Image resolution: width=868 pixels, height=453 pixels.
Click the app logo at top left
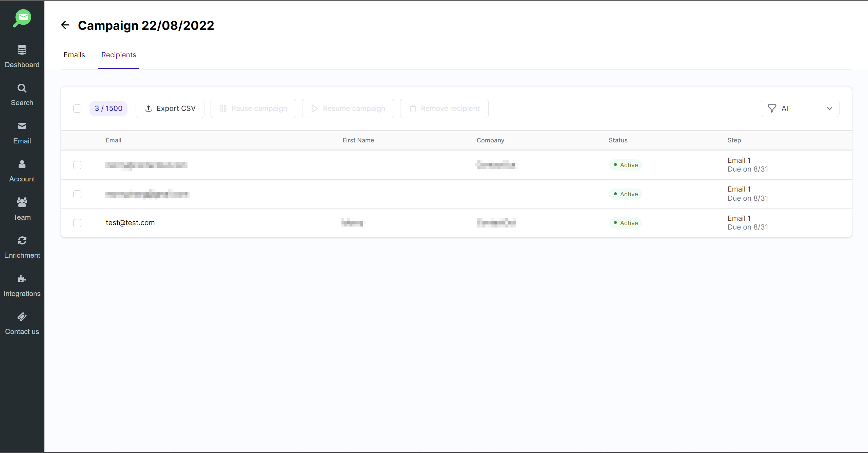coord(22,18)
